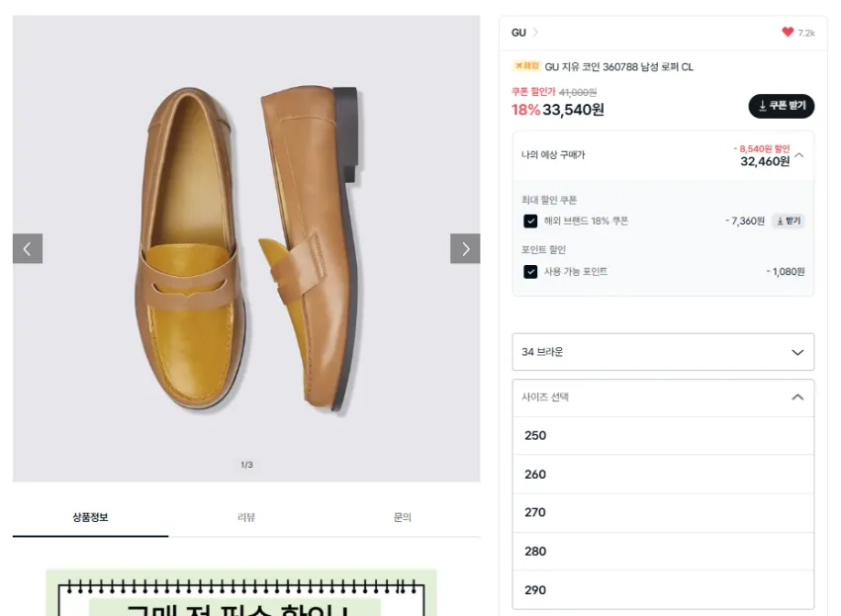Pick size 280 from list

(x=663, y=551)
